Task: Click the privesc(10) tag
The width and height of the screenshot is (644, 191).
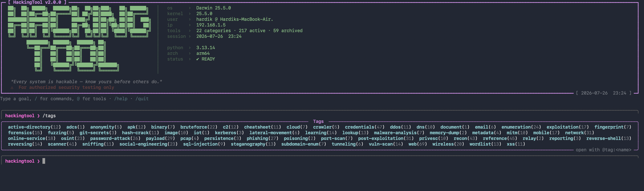Action: 433,138
